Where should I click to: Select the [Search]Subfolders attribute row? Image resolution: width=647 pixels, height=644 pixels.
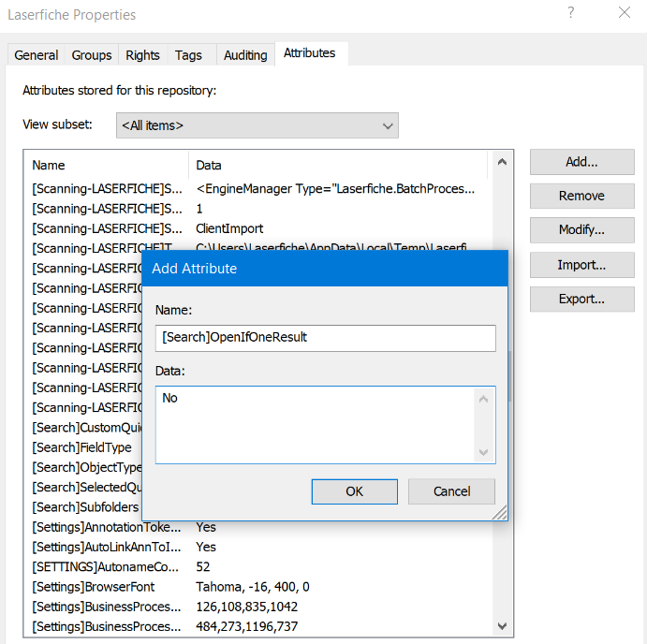tap(83, 507)
